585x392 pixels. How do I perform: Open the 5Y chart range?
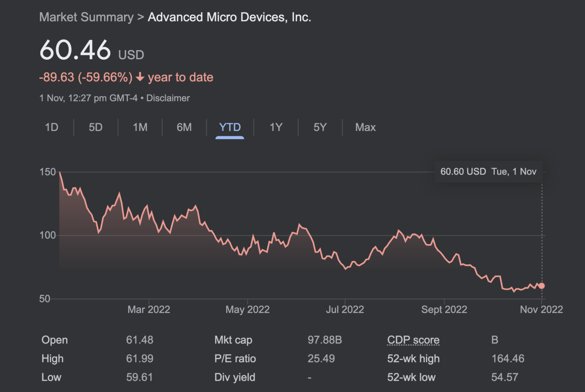point(320,127)
